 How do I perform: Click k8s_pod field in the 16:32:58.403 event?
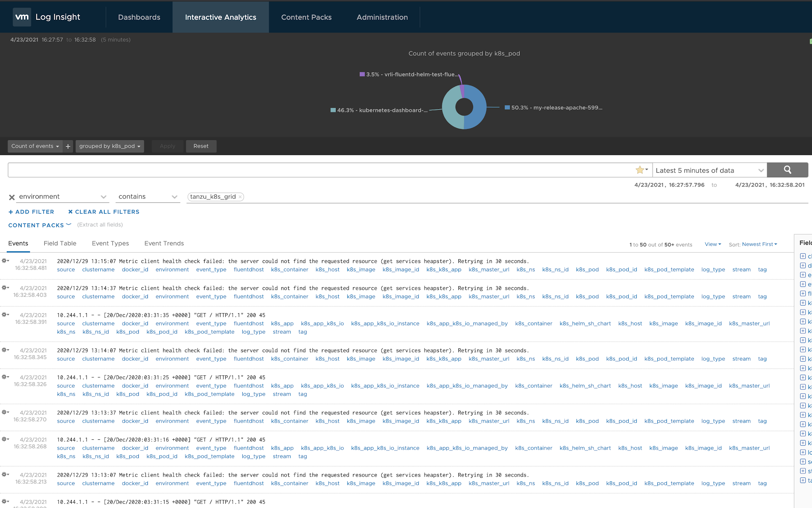click(587, 297)
